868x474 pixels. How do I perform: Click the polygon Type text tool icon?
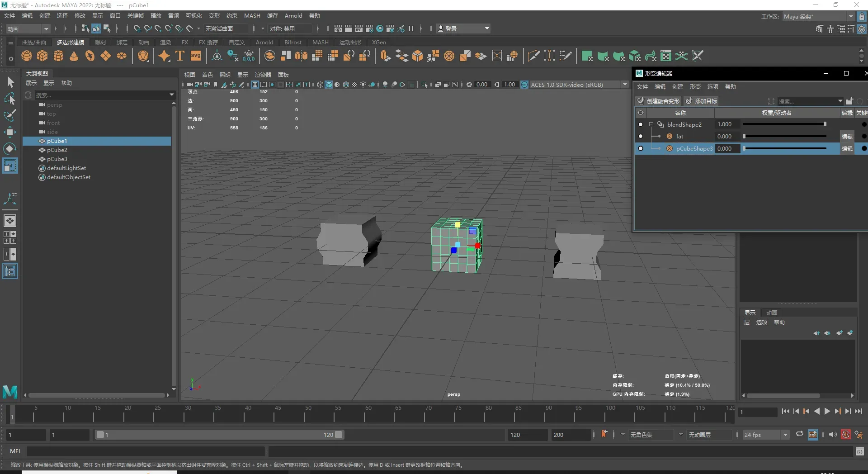click(180, 56)
